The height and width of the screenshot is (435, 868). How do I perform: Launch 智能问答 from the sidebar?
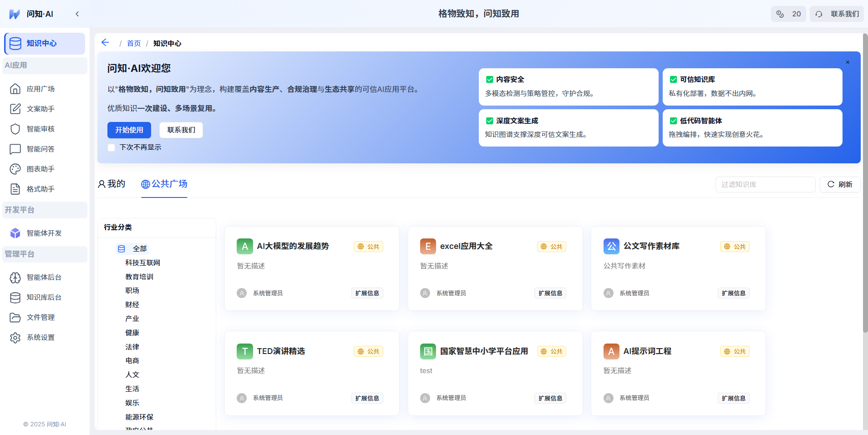41,149
